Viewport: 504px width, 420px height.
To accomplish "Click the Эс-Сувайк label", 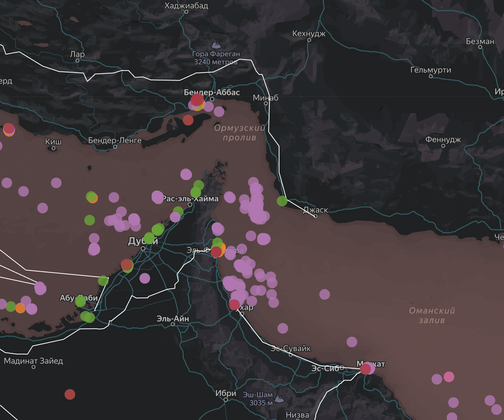I will pyautogui.click(x=291, y=348).
